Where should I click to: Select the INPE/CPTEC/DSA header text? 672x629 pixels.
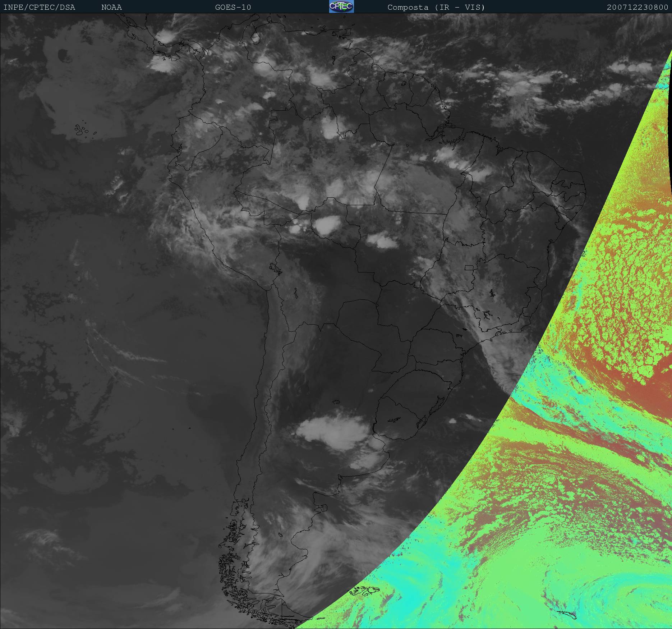point(39,7)
